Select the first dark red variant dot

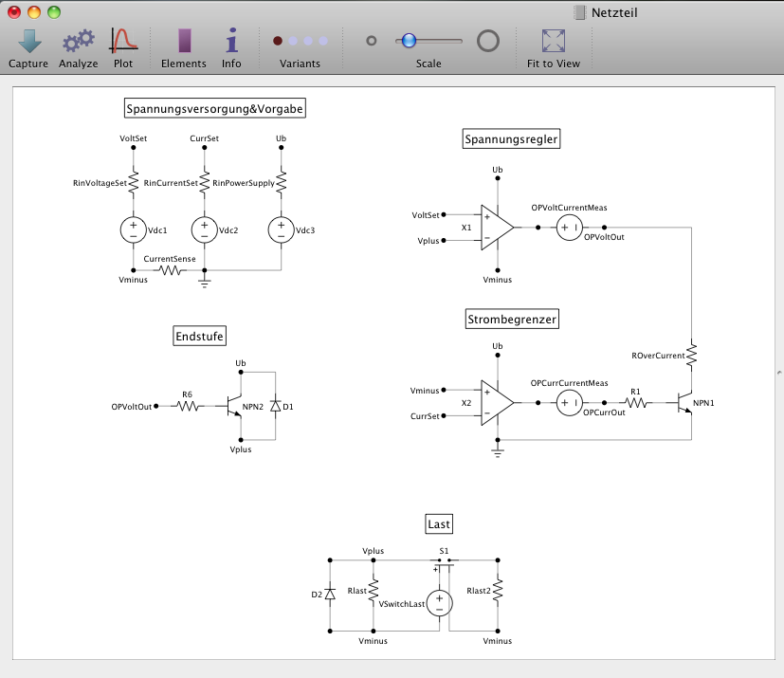tap(278, 41)
